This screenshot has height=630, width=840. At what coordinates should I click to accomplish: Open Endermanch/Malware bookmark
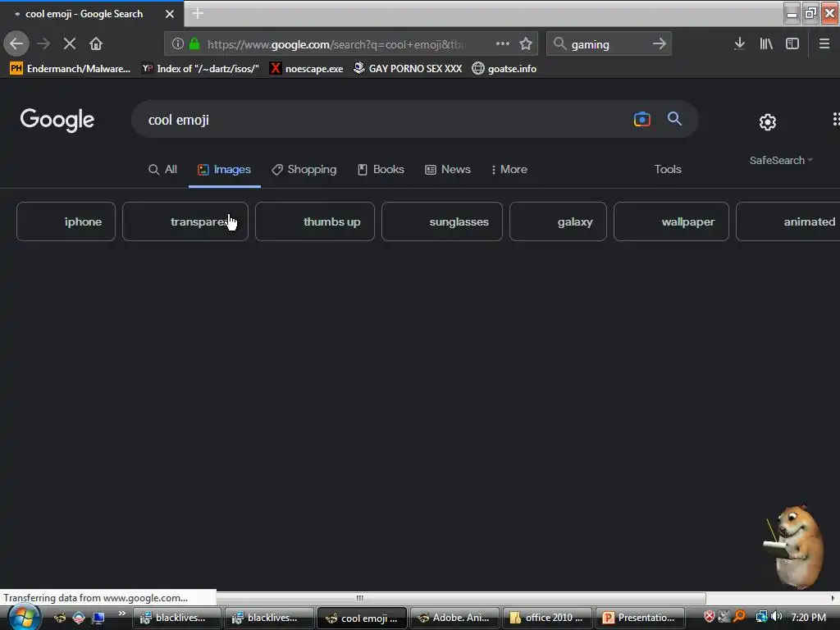coord(71,69)
